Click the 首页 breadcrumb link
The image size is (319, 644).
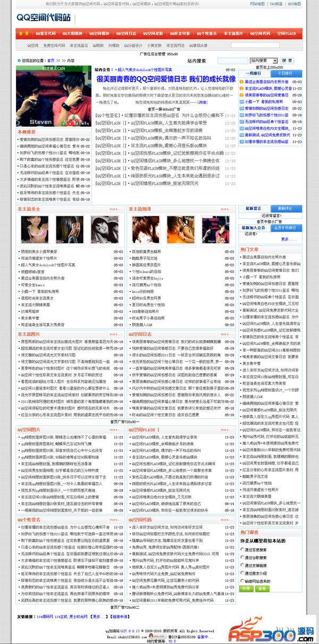(51, 61)
